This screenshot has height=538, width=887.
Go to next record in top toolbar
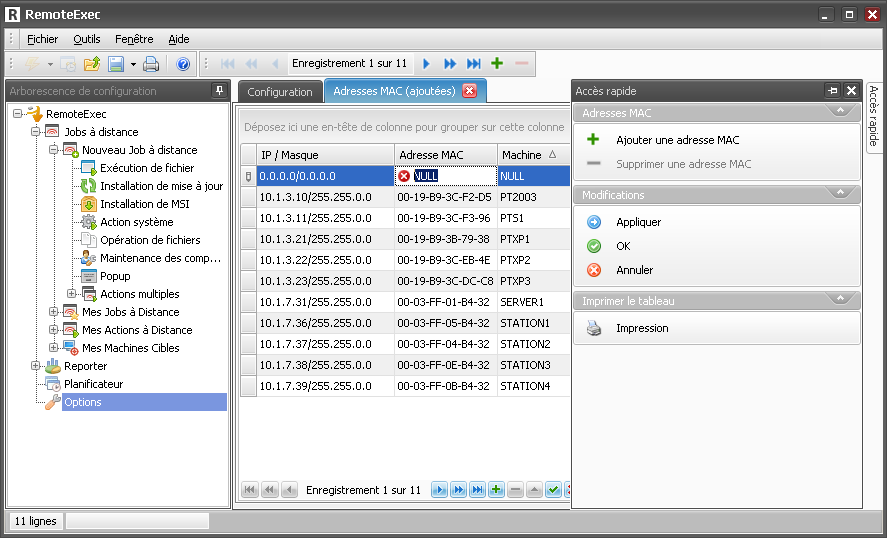(426, 64)
